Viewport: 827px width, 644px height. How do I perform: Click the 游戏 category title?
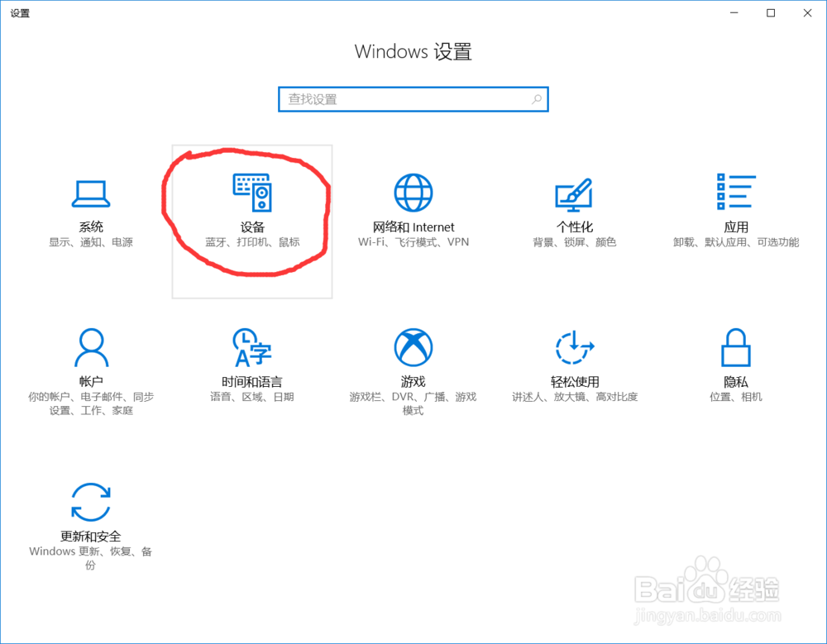[x=413, y=381]
